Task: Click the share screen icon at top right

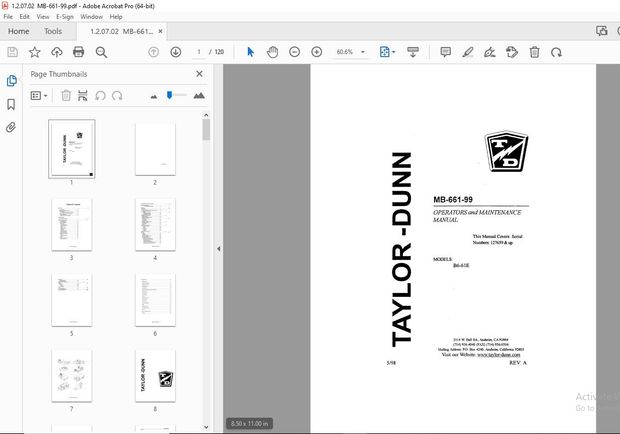Action: (602, 31)
